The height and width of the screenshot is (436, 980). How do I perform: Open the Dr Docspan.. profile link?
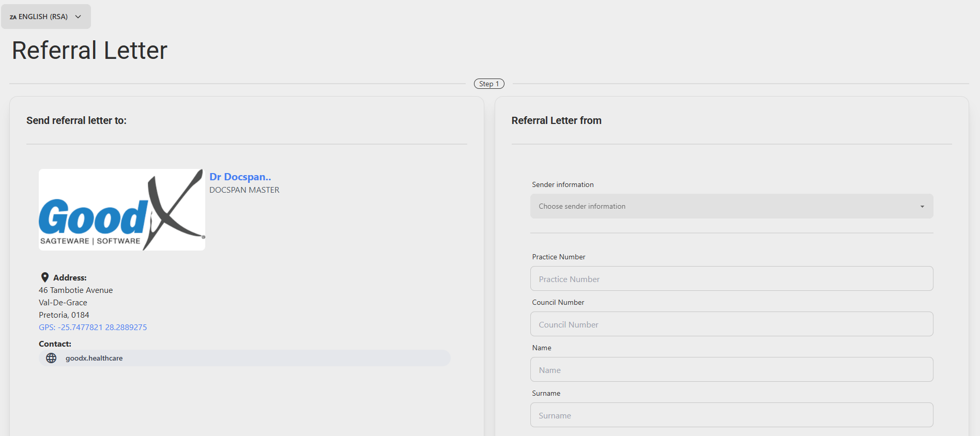click(x=240, y=177)
